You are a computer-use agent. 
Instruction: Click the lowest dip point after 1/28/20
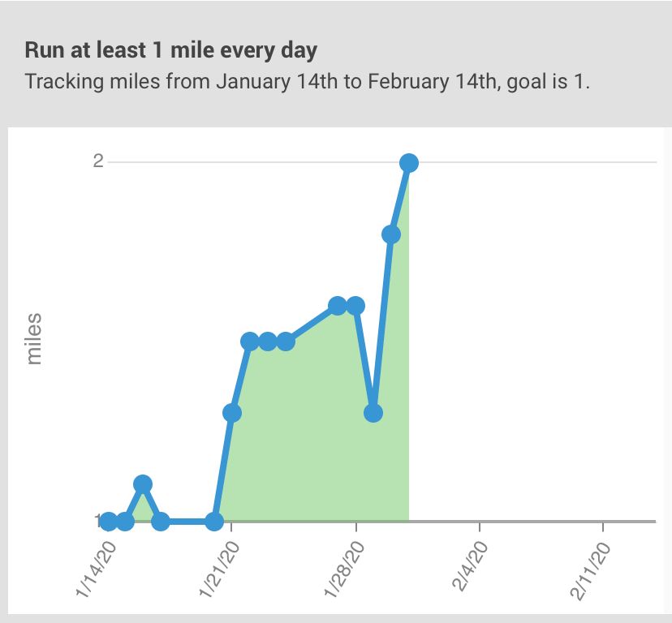pos(373,413)
